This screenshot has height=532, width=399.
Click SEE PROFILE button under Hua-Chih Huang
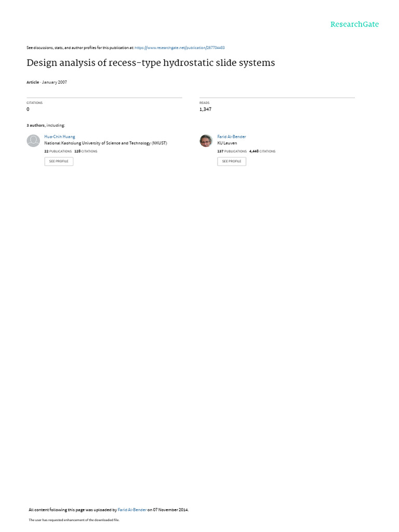[59, 161]
